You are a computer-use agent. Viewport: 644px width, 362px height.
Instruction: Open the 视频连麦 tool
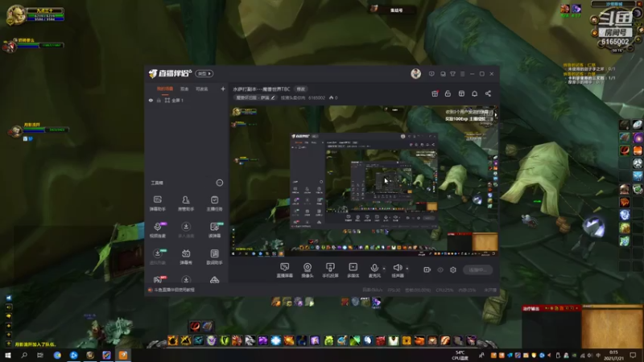coord(157,230)
